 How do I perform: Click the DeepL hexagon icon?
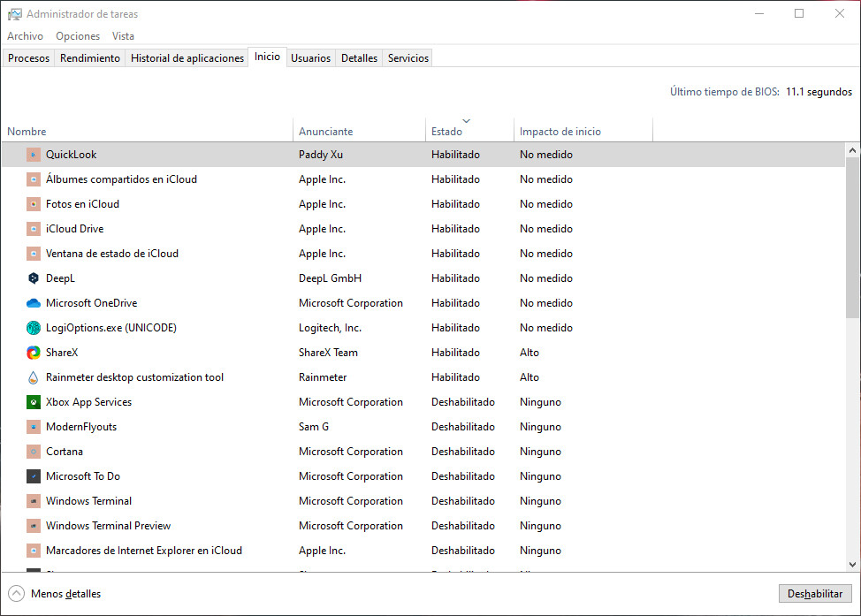coord(34,278)
